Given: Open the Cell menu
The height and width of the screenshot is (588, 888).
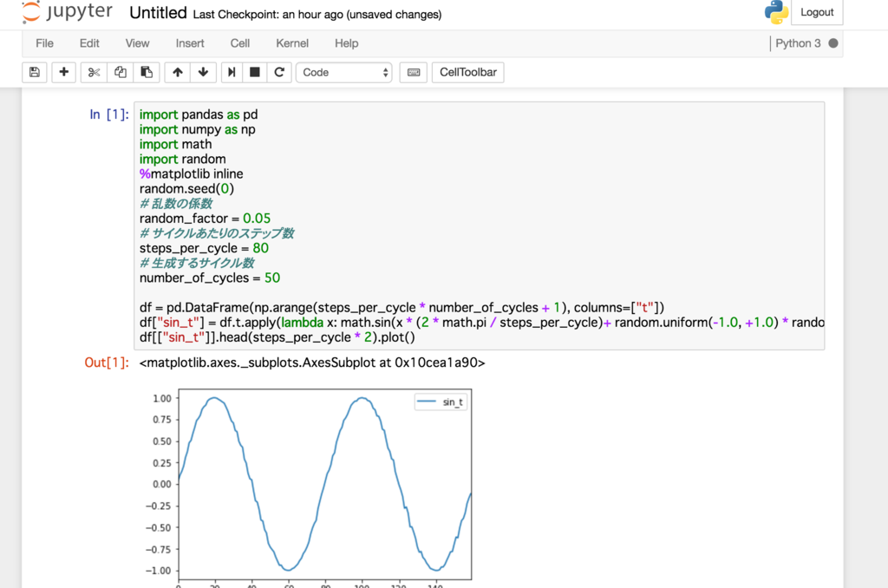Looking at the screenshot, I should click(240, 43).
